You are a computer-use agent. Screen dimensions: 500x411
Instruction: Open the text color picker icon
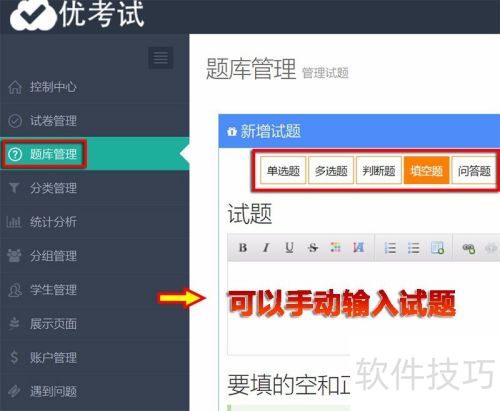click(335, 247)
